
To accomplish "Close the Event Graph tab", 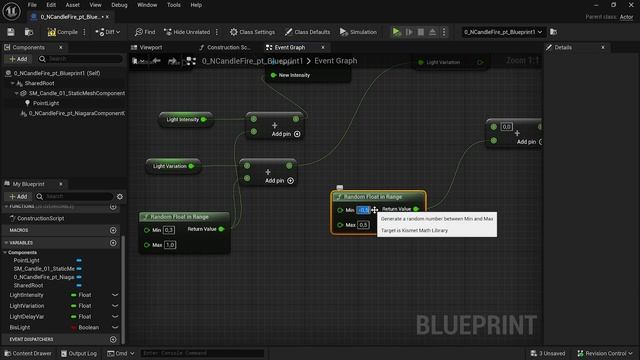I will click(322, 47).
